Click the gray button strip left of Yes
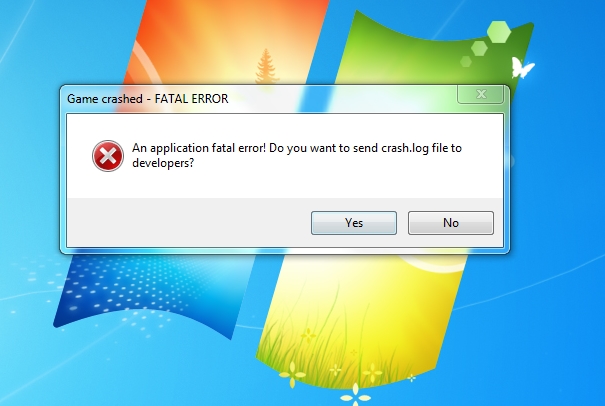This screenshot has height=406, width=605. pyautogui.click(x=189, y=223)
